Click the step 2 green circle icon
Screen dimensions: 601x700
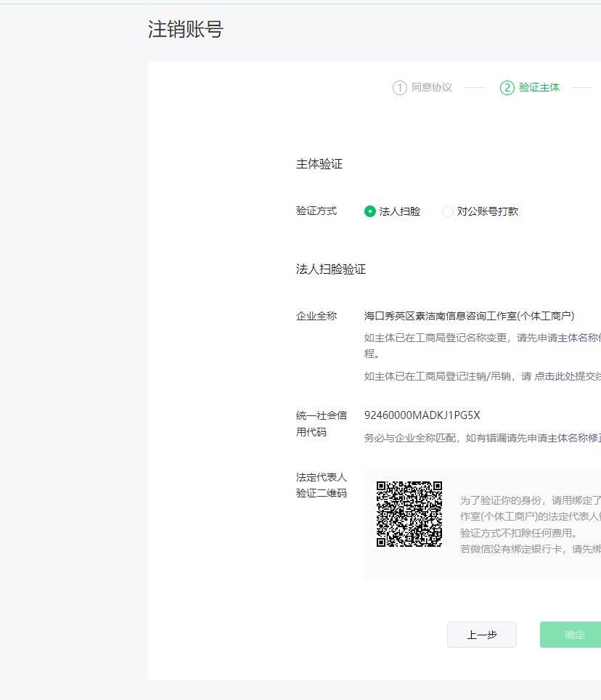click(507, 87)
